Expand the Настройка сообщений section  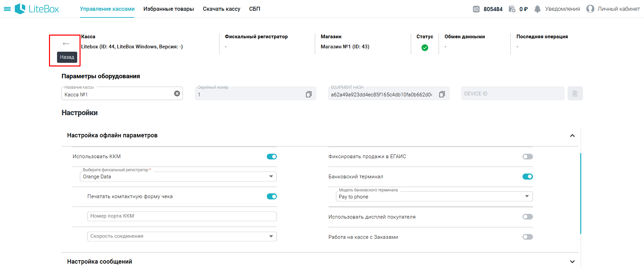click(x=572, y=262)
